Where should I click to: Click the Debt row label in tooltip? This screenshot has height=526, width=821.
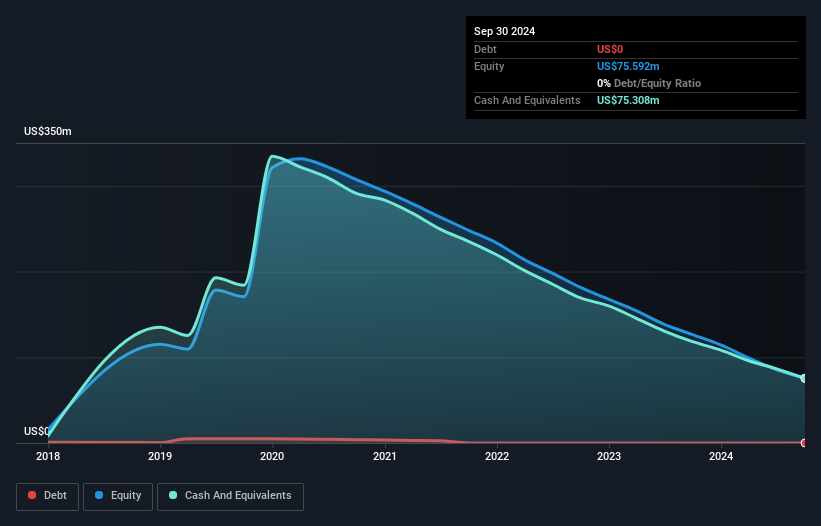[485, 49]
